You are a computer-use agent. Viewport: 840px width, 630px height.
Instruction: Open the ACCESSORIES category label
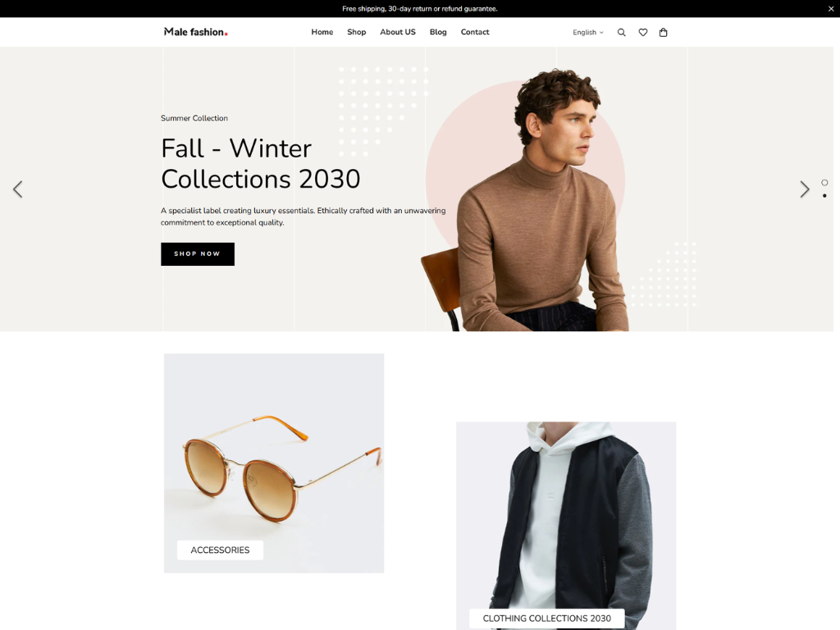(x=220, y=550)
